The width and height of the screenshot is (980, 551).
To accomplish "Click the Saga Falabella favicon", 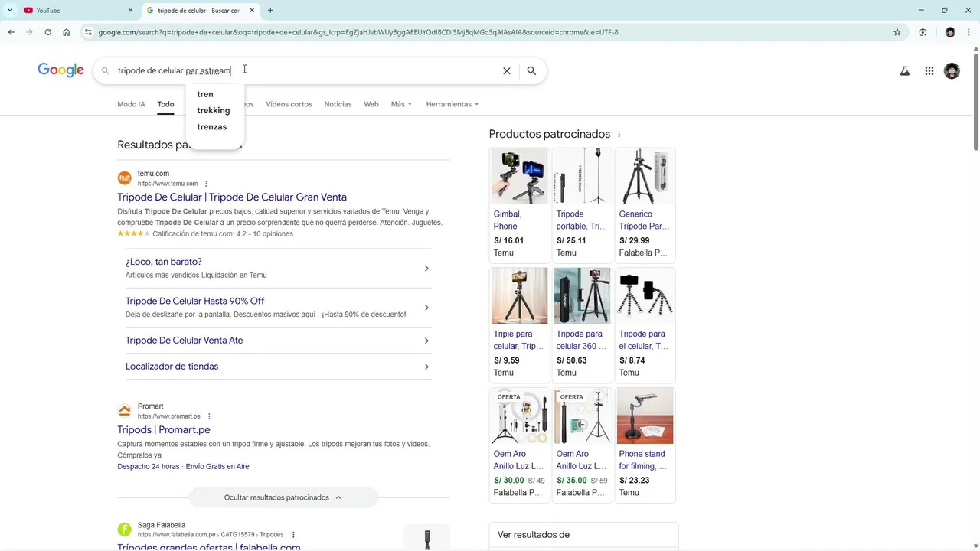I will point(124,530).
